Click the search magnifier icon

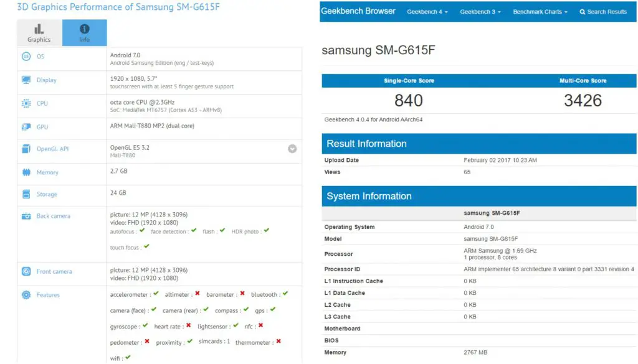[x=583, y=12]
